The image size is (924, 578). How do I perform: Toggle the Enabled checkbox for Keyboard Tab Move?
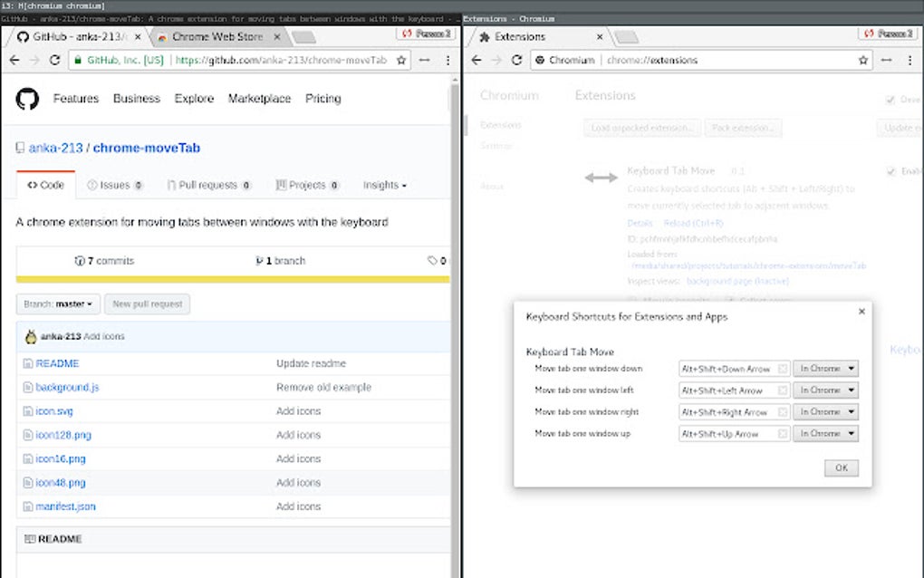(890, 171)
